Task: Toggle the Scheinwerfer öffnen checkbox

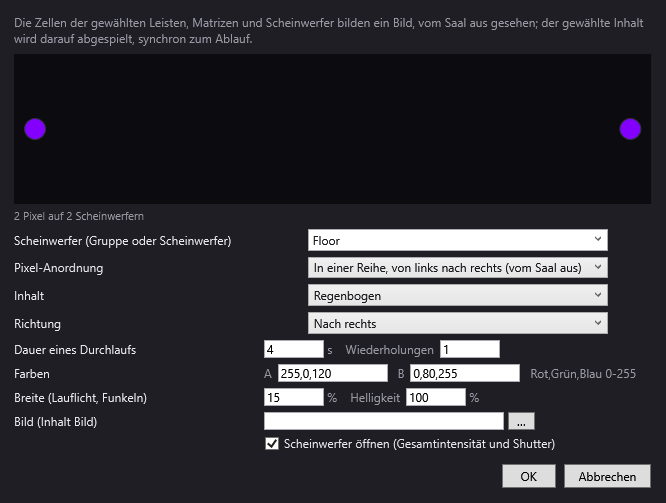Action: [x=272, y=444]
